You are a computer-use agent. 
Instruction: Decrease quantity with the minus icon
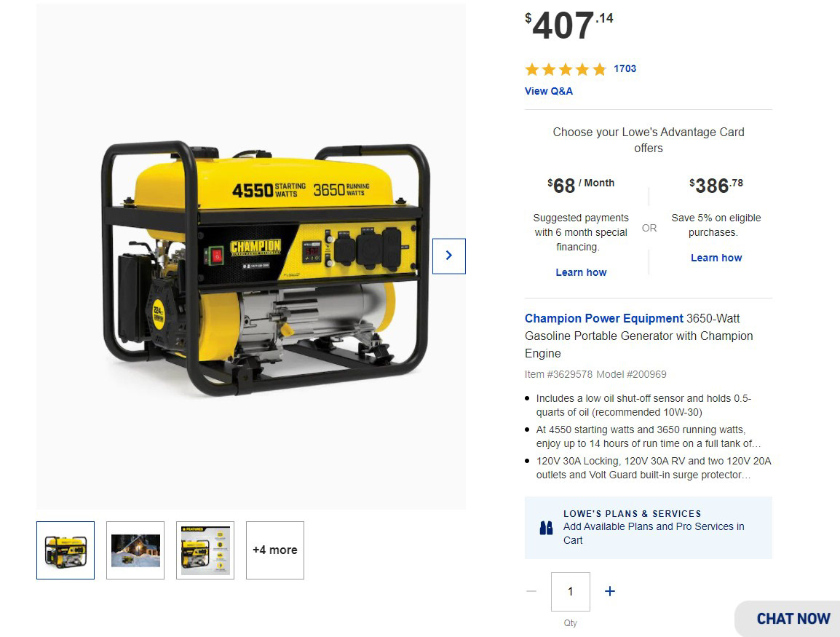point(531,591)
